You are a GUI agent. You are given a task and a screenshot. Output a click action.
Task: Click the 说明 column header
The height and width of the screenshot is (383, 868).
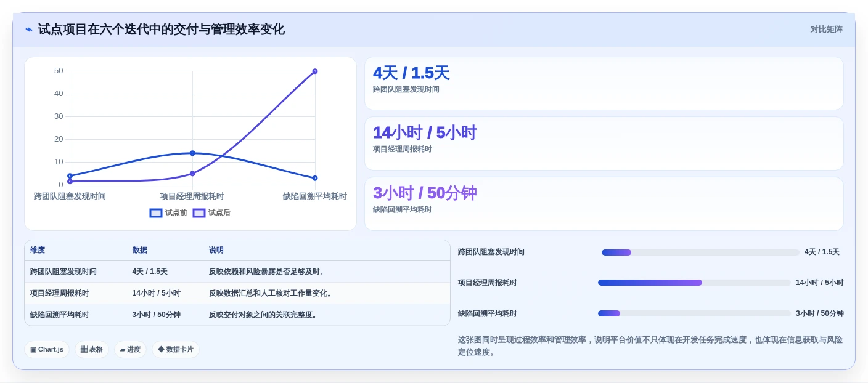click(x=216, y=251)
